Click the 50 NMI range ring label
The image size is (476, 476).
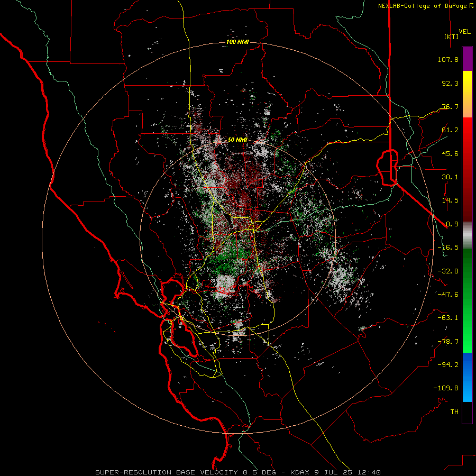coord(237,140)
